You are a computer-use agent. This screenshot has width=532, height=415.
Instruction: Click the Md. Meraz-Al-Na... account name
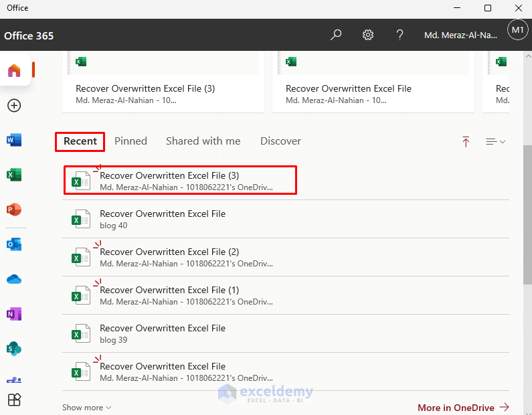(460, 35)
